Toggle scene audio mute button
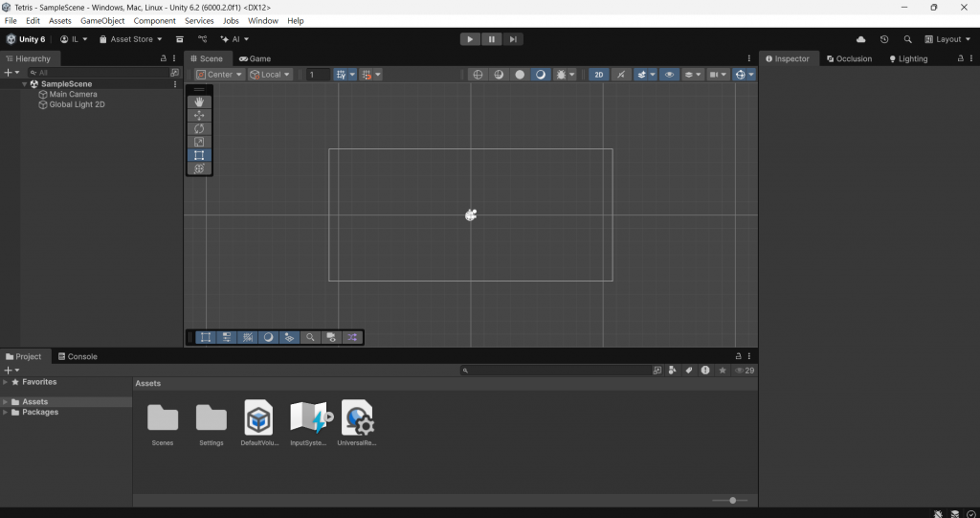 620,75
